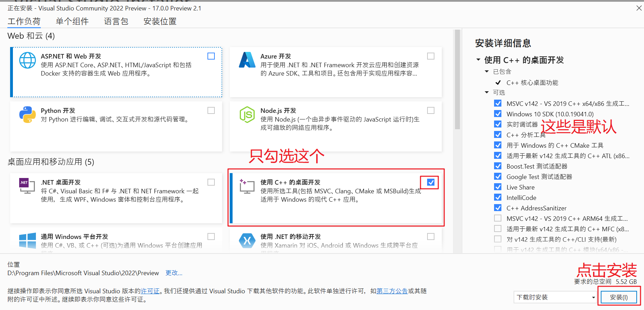Tick the ASP.NET 和 Web 开发 checkbox
Viewport: 644px width, 310px height.
(211, 56)
